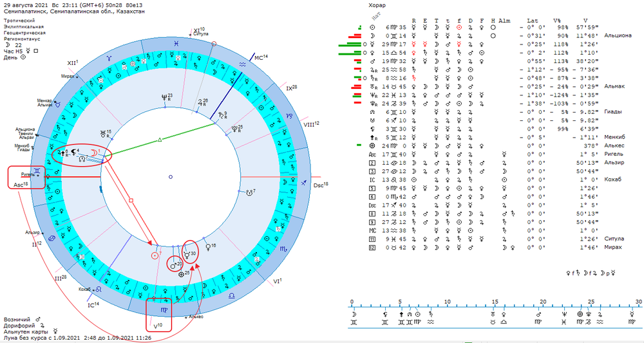This screenshot has width=644, height=343.
Task: Select the Aquarius sign on the outer zodiac ring
Action: click(x=242, y=64)
